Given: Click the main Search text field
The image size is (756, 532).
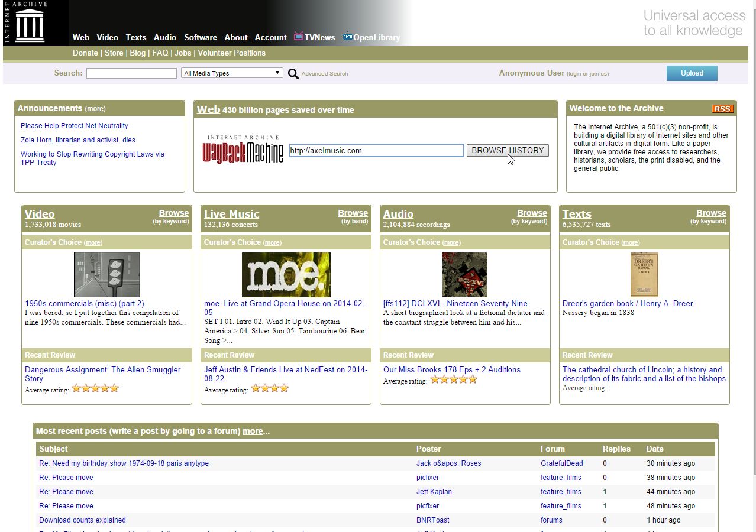Looking at the screenshot, I should 131,73.
